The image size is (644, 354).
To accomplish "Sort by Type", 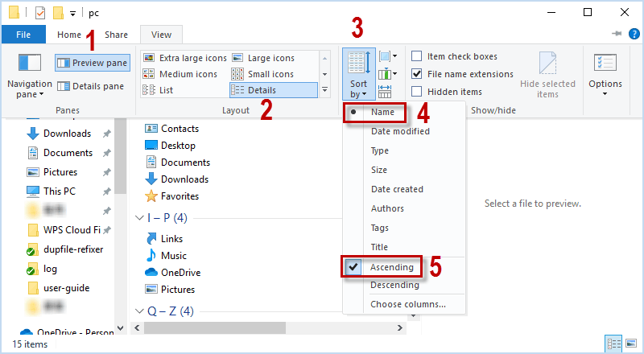I will click(379, 150).
